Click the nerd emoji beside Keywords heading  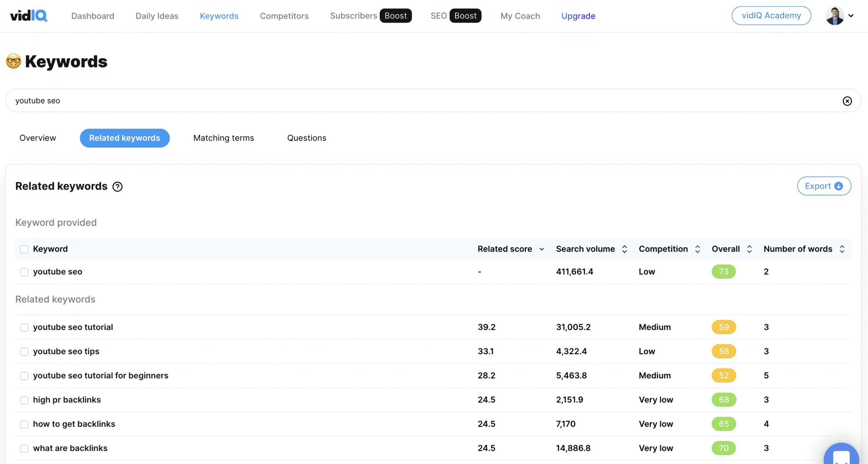click(x=14, y=61)
